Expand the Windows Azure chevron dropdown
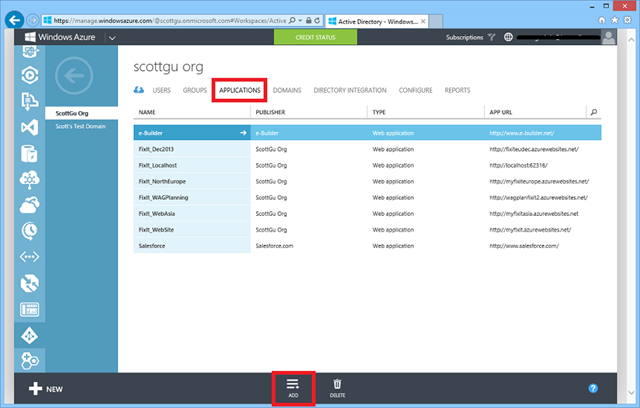Screen dimensions: 640x408 (x=112, y=38)
